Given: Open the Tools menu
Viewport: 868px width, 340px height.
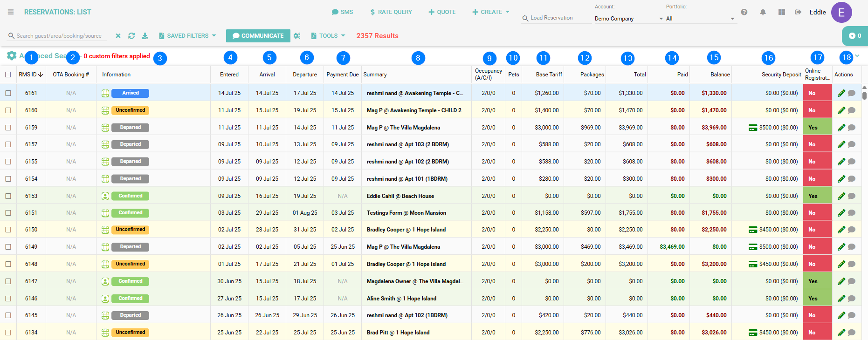Looking at the screenshot, I should [328, 36].
